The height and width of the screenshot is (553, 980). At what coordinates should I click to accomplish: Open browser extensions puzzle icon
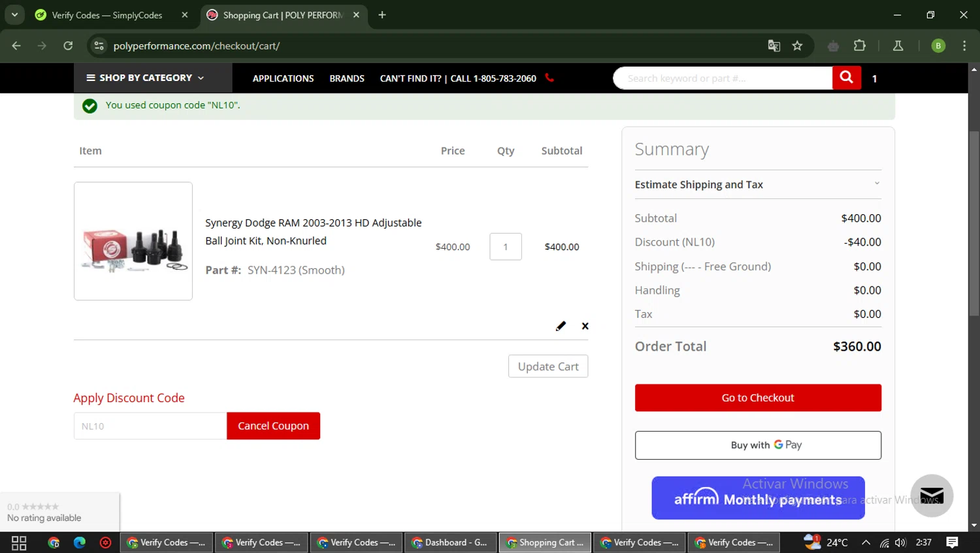(x=860, y=46)
